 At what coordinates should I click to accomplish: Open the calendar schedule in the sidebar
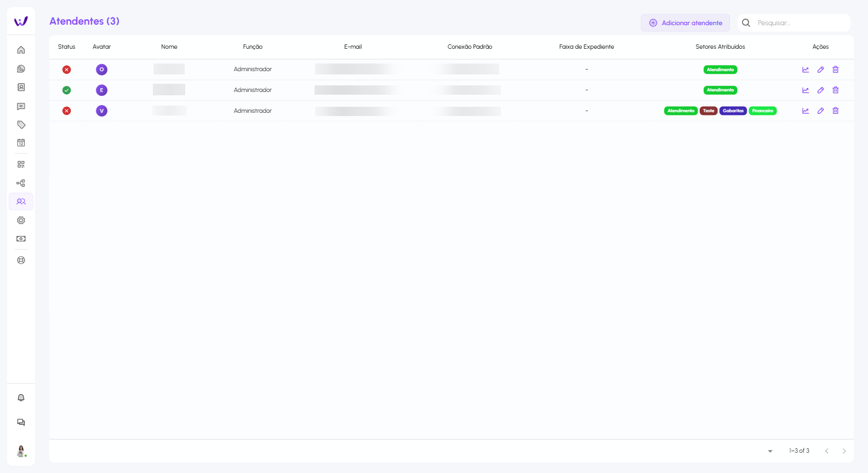point(21,143)
